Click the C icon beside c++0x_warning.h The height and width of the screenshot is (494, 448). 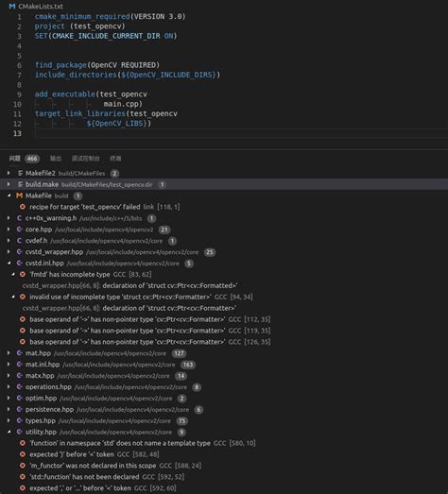(x=19, y=218)
